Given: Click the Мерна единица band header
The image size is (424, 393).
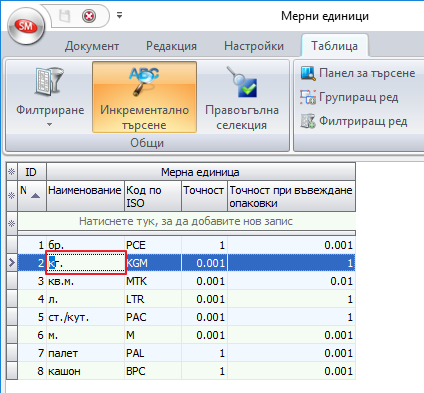Looking at the screenshot, I should [x=201, y=172].
